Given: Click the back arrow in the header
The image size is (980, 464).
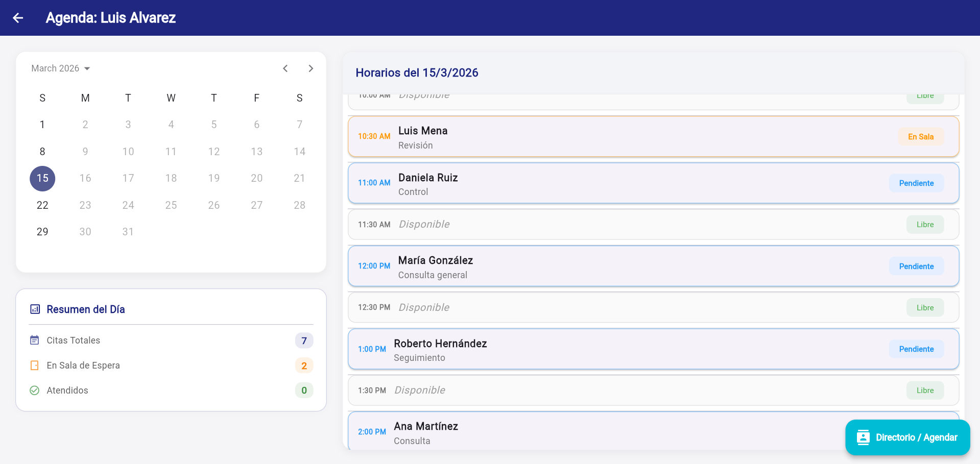Looking at the screenshot, I should 18,17.
